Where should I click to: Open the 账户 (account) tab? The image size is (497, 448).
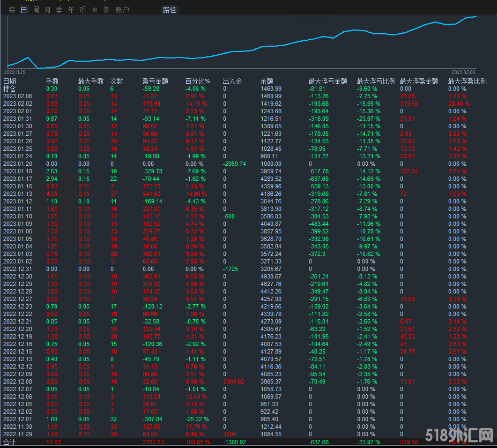coord(122,10)
